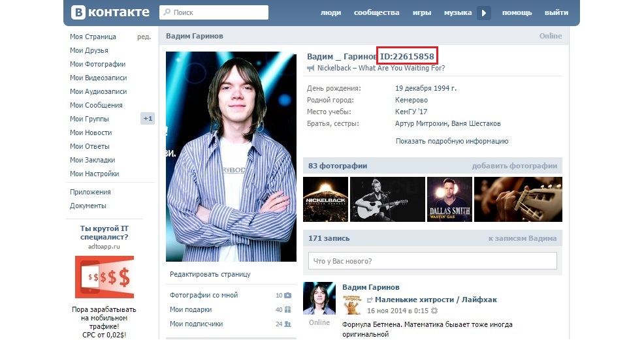Click the gift icon next to Мои подарки
Image resolution: width=644 pixels, height=340 pixels.
click(287, 310)
